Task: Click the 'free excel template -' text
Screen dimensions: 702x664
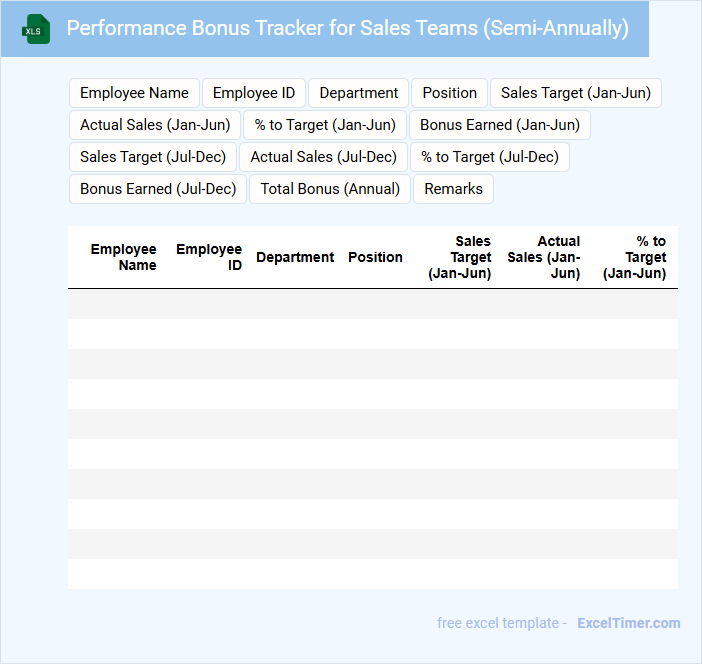Action: point(502,623)
